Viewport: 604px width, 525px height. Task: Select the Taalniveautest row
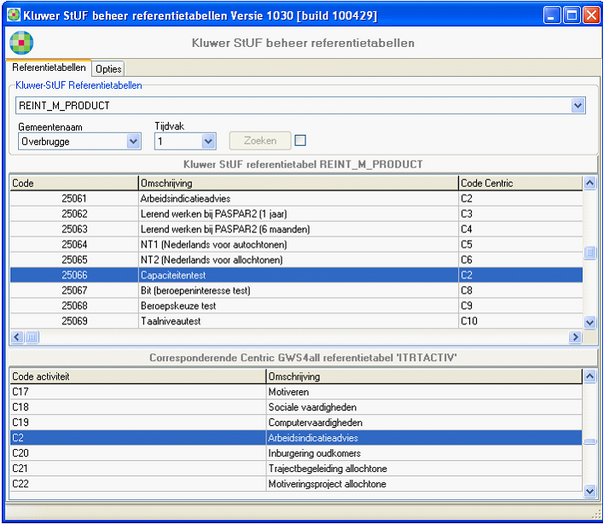click(x=296, y=321)
